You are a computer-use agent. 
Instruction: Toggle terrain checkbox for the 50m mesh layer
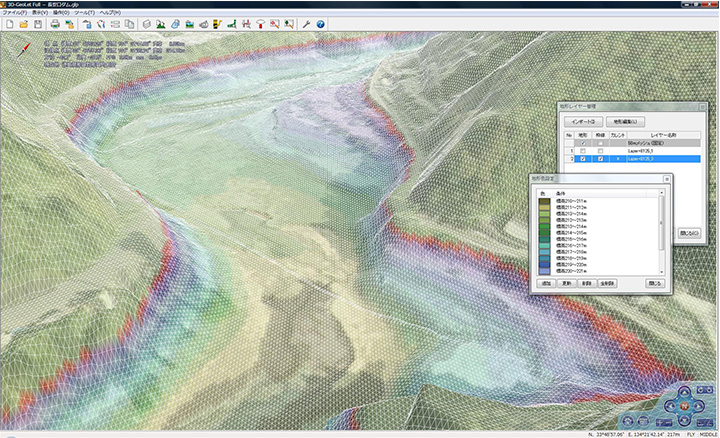tap(583, 142)
